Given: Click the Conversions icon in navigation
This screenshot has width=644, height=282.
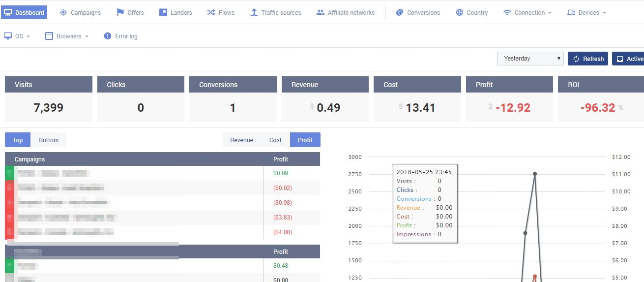Looking at the screenshot, I should [400, 12].
